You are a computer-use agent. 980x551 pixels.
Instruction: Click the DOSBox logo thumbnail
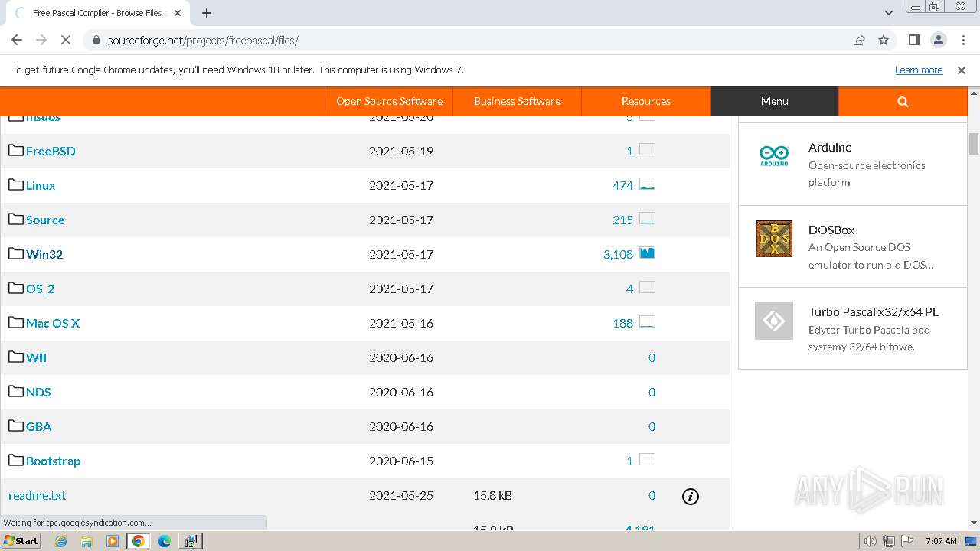pos(774,239)
